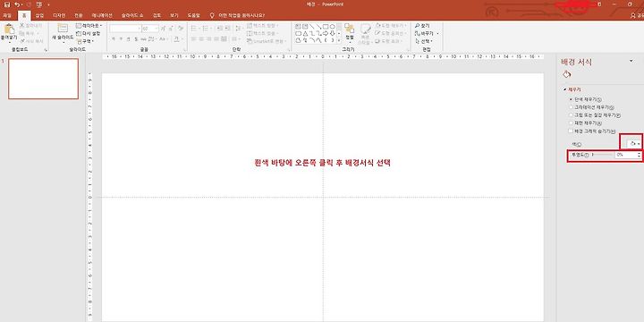644x322 pixels.
Task: Open the Layout (레이아웃) slide option
Action: coord(89,25)
